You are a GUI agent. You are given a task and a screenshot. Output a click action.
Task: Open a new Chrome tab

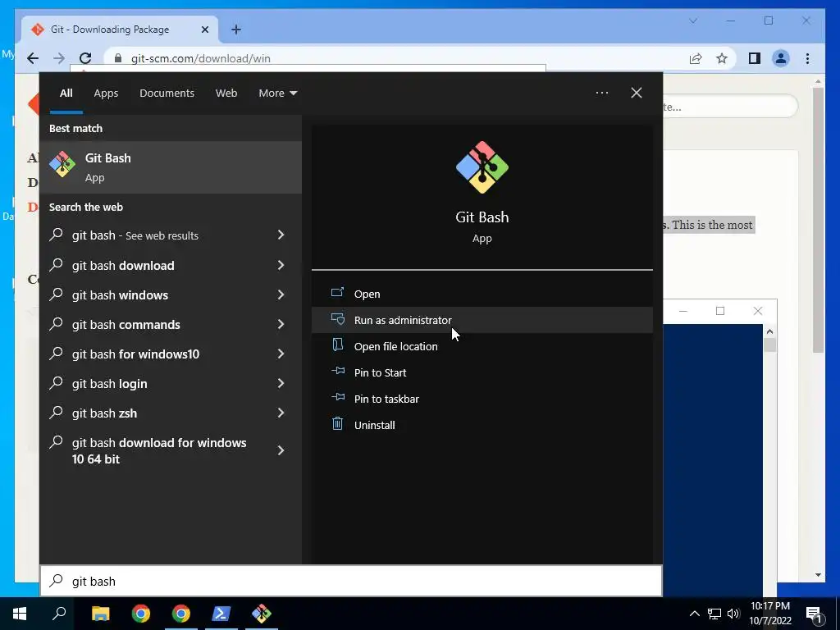pyautogui.click(x=236, y=30)
